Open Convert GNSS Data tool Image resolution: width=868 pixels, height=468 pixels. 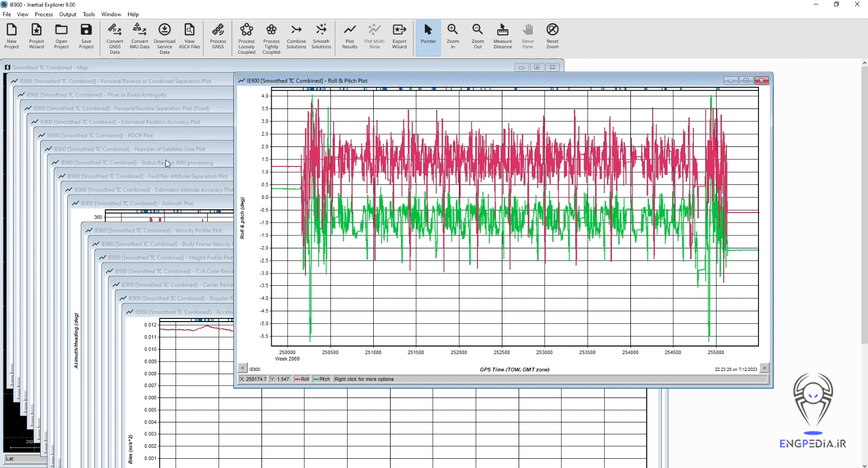(114, 39)
